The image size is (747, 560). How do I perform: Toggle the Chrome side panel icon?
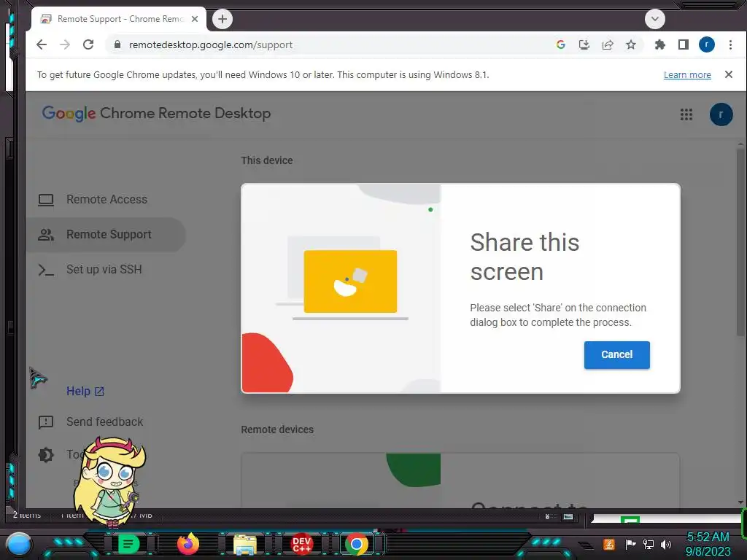tap(683, 44)
